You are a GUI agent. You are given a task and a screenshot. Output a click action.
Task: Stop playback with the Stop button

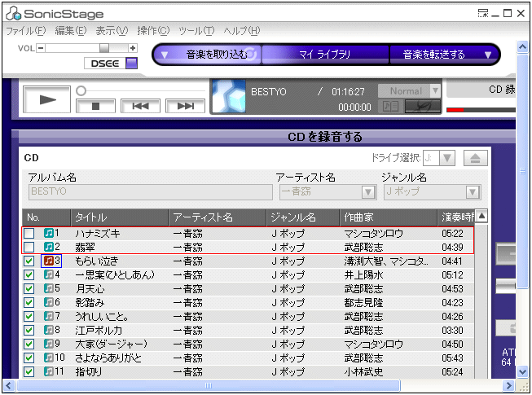(95, 106)
